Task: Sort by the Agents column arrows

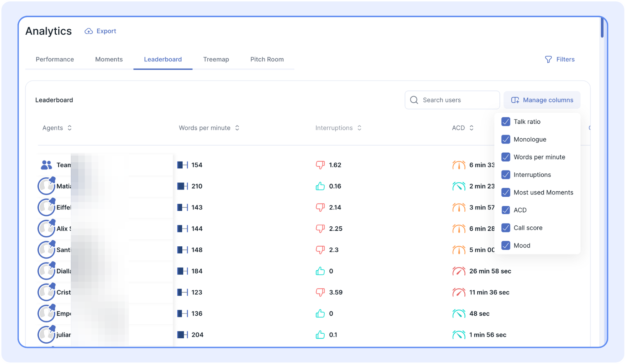Action: coord(70,128)
